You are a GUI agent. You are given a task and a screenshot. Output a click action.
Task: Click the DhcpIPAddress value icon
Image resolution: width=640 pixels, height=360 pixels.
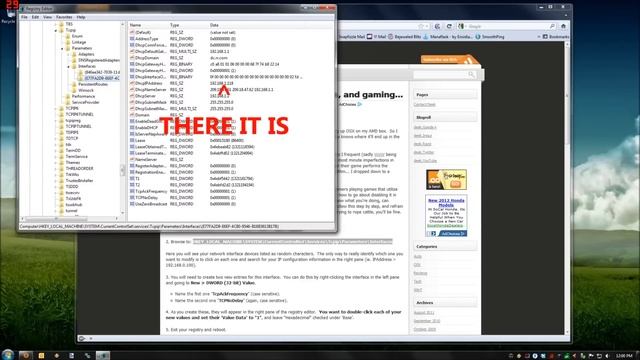[x=132, y=83]
